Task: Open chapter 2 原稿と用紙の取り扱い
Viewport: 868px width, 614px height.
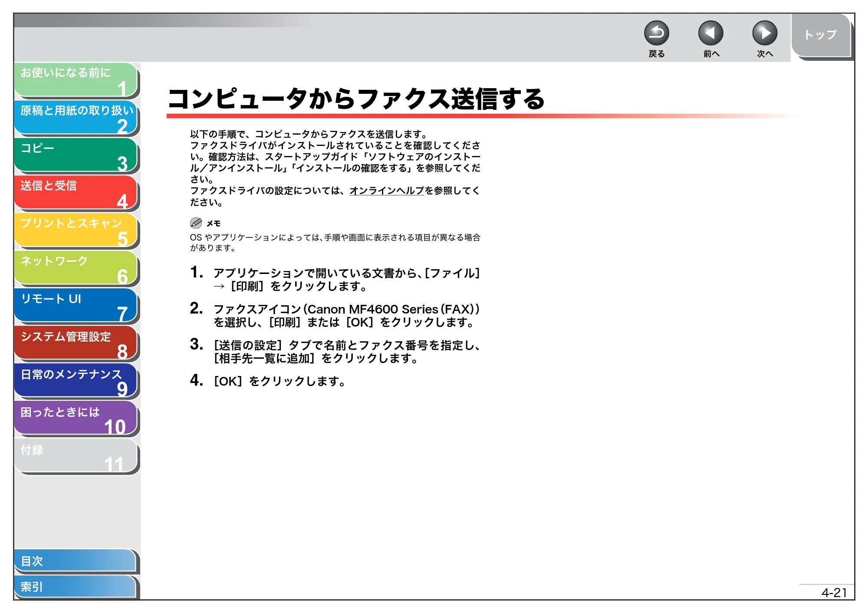Action: pos(76,118)
